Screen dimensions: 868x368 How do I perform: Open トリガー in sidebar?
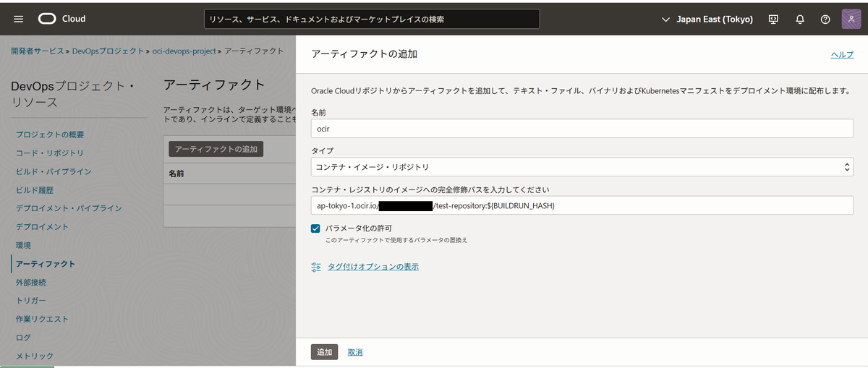(31, 301)
